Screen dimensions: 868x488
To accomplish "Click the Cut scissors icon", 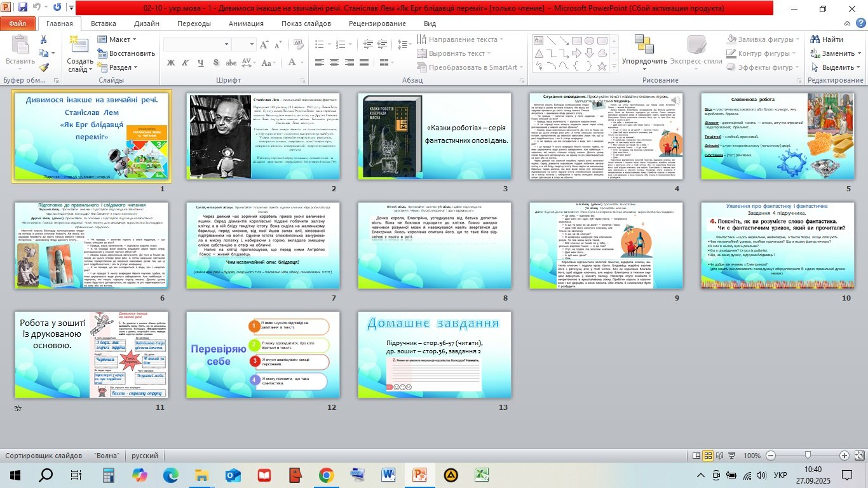I will point(43,39).
